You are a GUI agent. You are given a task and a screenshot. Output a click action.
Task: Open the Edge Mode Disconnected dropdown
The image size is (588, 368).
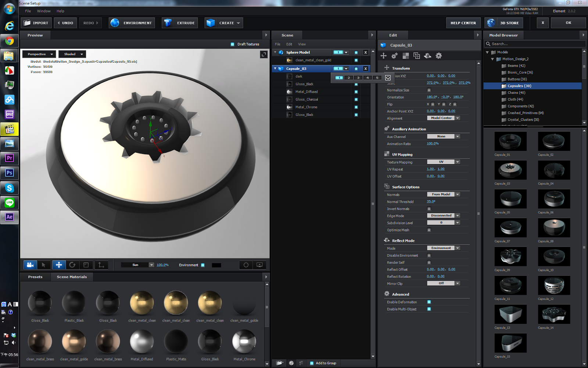444,216
